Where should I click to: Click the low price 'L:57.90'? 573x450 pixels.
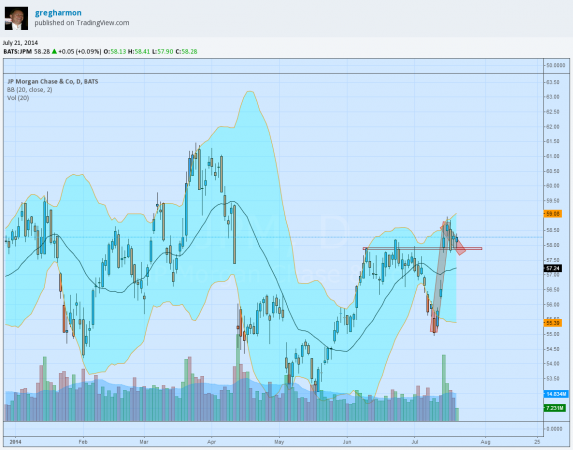coord(162,52)
